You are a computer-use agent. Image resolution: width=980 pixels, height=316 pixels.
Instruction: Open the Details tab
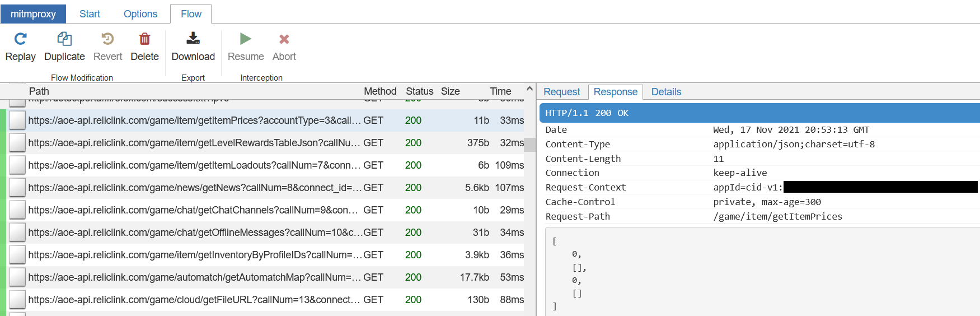(x=666, y=92)
